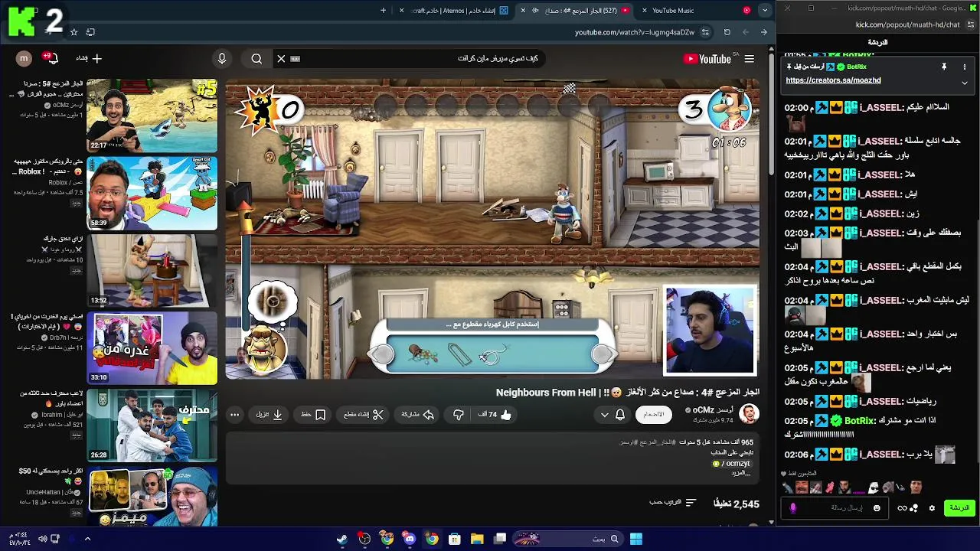Open channel points bubbles icon in chat
The height and width of the screenshot is (551, 980).
tap(914, 508)
